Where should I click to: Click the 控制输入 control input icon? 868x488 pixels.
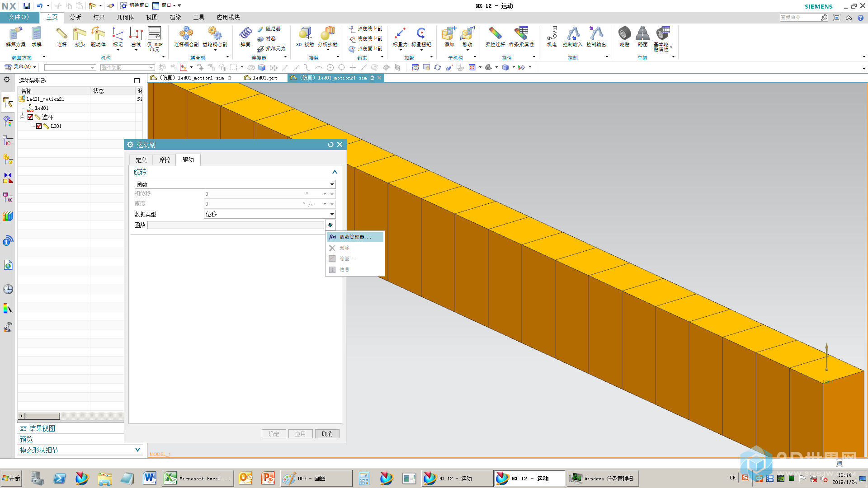(x=572, y=36)
